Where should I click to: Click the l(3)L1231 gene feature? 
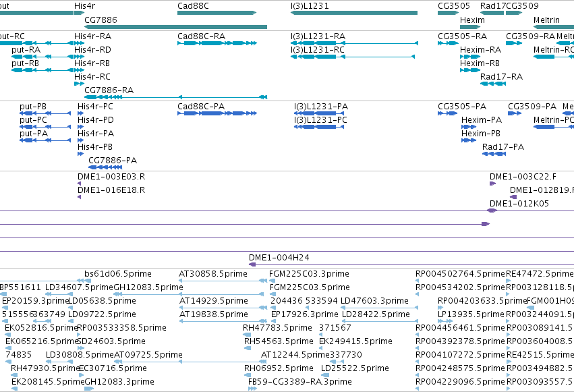coord(354,13)
